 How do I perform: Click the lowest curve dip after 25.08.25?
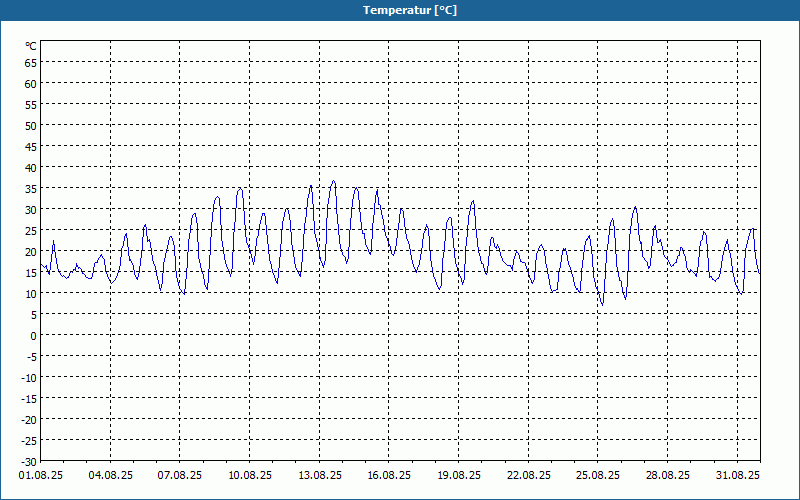point(603,305)
